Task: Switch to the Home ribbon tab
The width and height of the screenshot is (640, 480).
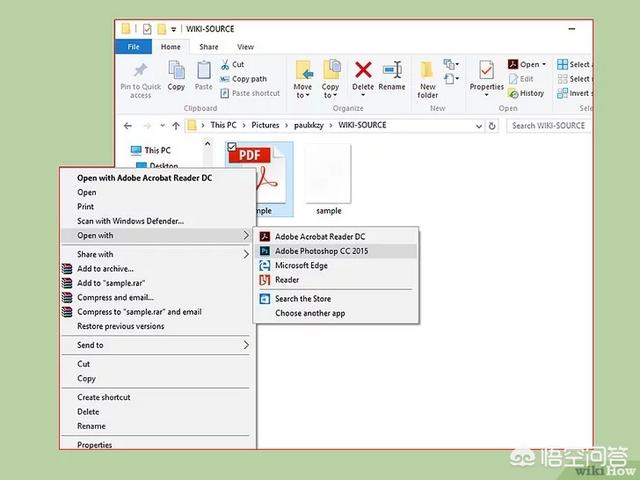Action: coord(171,47)
